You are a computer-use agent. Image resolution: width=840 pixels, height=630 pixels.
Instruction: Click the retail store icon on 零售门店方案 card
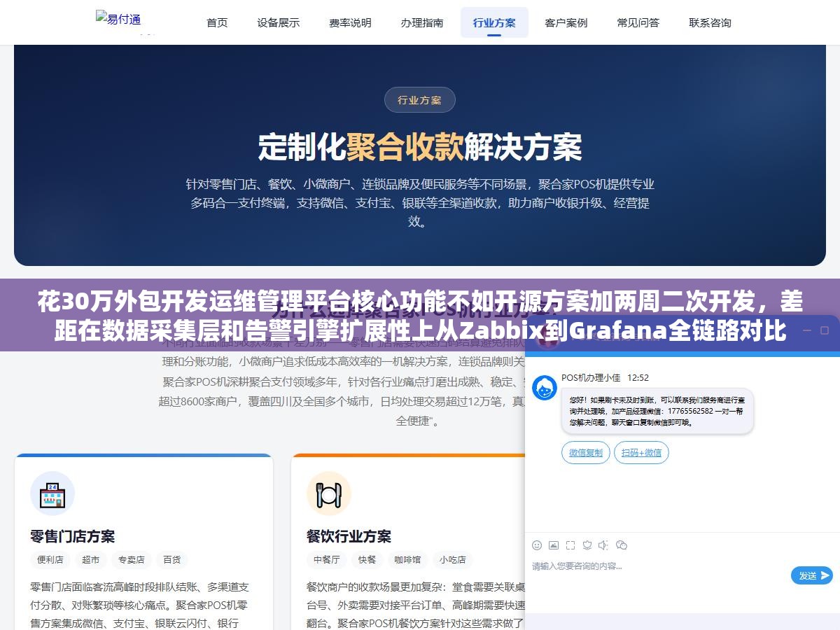click(x=52, y=493)
